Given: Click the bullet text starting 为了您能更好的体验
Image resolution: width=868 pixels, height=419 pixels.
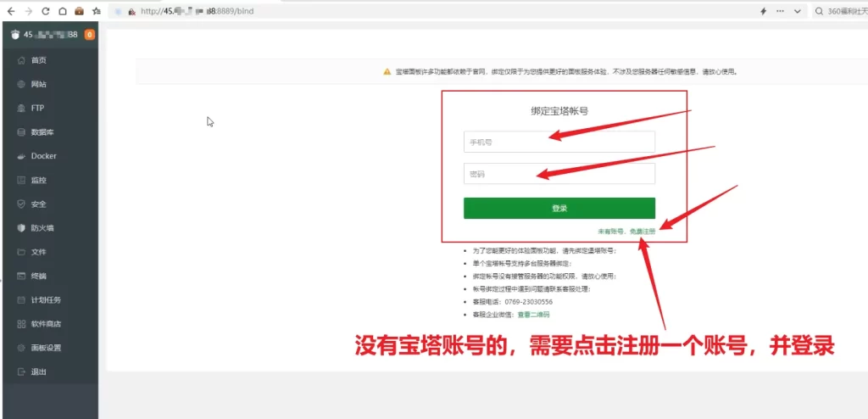Looking at the screenshot, I should click(543, 250).
